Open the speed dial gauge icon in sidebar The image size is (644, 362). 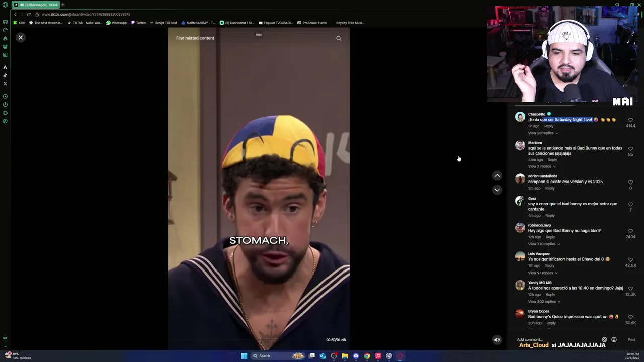pyautogui.click(x=5, y=30)
